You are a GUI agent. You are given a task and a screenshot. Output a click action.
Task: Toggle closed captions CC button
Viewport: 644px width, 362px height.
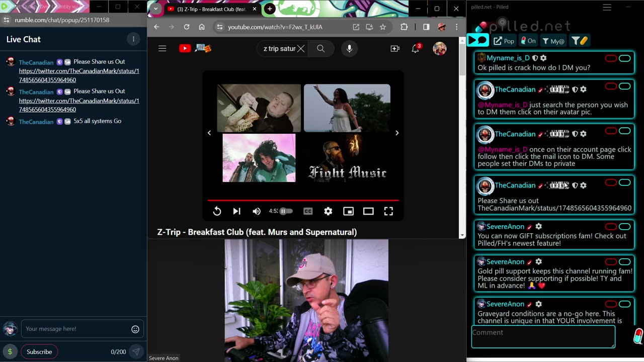point(308,211)
